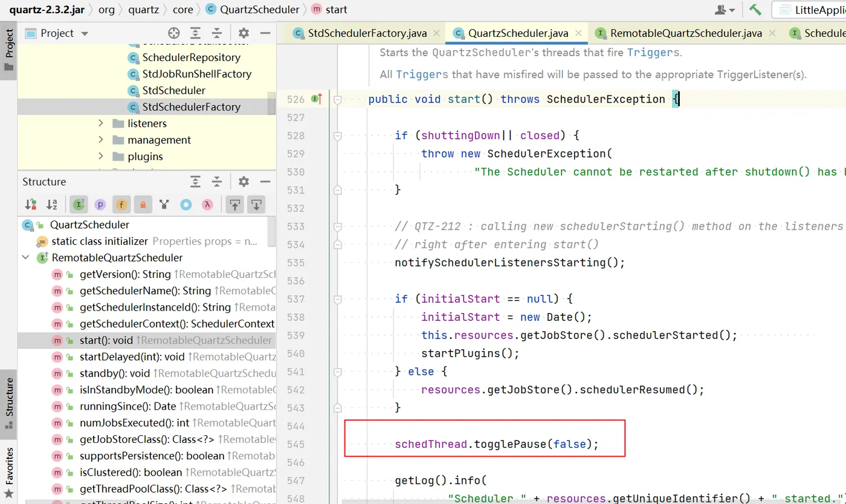Image resolution: width=846 pixels, height=504 pixels.
Task: Toggle show fields in Structure
Action: click(121, 205)
